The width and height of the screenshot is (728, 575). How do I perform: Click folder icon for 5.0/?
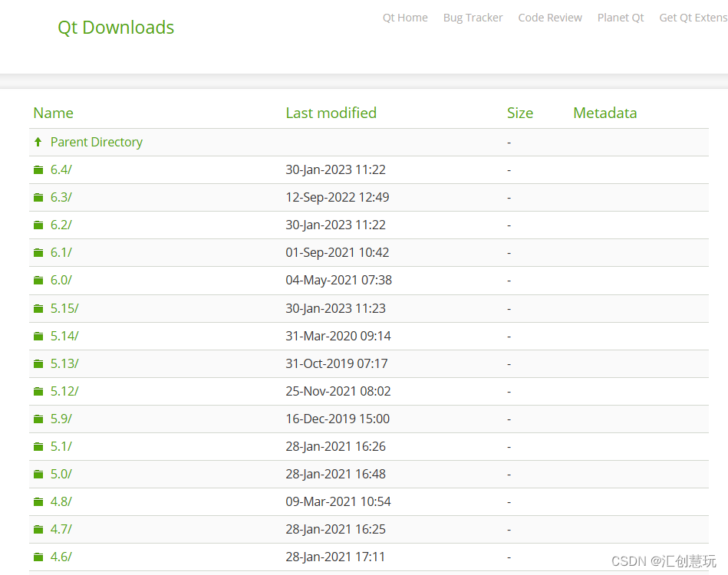38,475
